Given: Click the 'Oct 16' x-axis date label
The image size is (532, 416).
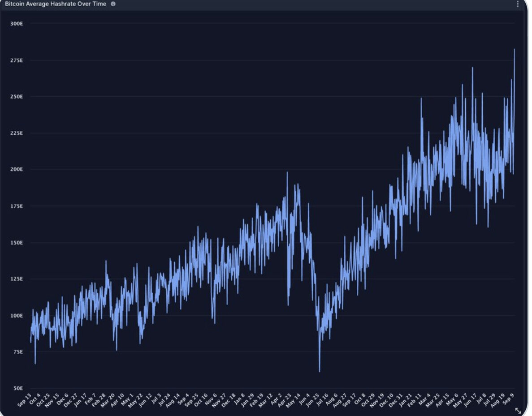Looking at the screenshot, I should point(202,400).
